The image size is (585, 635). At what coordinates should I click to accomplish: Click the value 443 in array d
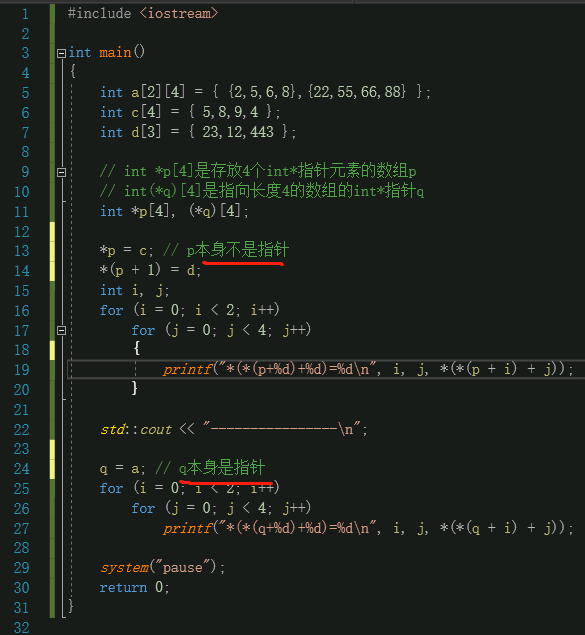click(x=262, y=132)
